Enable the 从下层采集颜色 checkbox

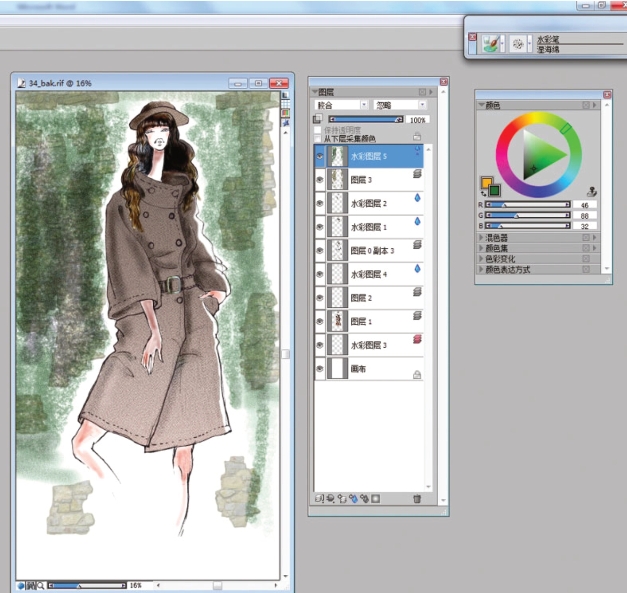click(x=319, y=138)
